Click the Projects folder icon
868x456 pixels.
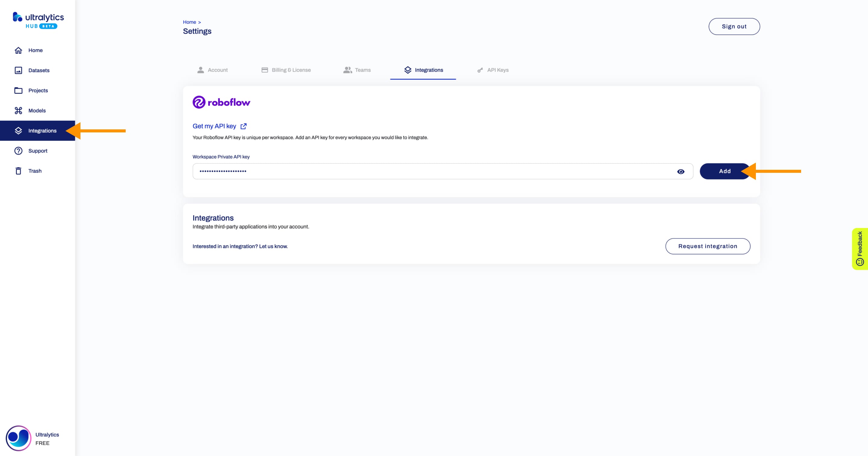(18, 90)
